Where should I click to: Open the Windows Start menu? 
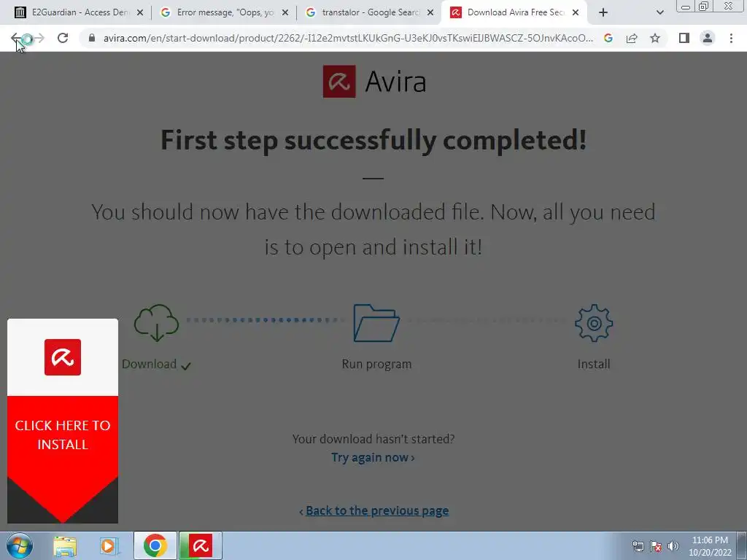[x=20, y=545]
